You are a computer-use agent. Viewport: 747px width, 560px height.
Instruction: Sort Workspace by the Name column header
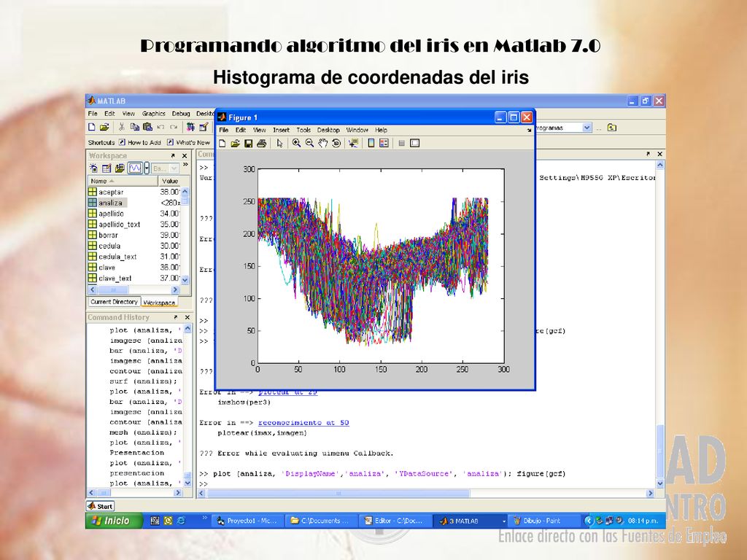click(x=123, y=181)
